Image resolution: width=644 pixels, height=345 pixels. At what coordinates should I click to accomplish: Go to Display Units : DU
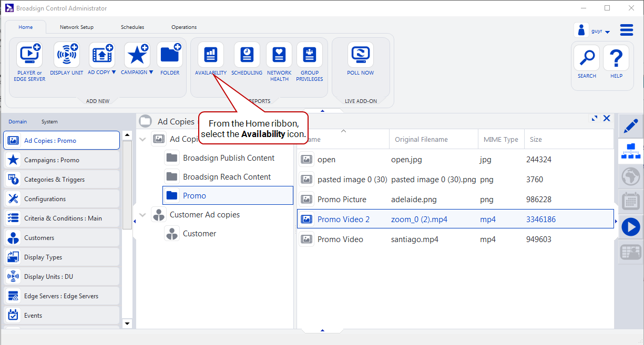[x=62, y=277]
